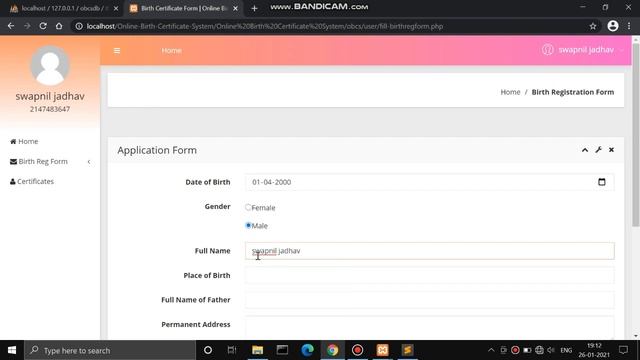Open Sublime Text from the taskbar
The height and width of the screenshot is (360, 640).
coord(407,350)
